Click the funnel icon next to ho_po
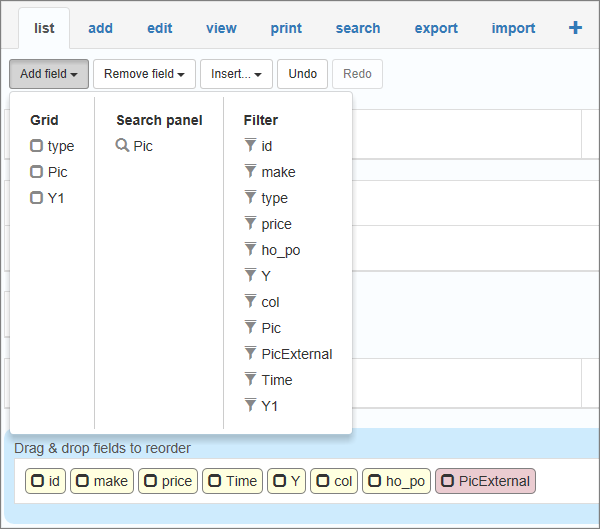The width and height of the screenshot is (600, 529). coord(250,250)
